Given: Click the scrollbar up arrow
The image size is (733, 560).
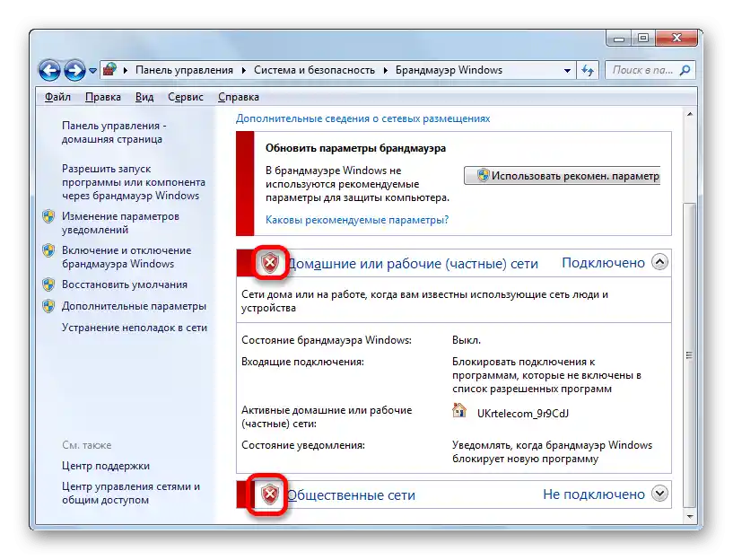Looking at the screenshot, I should point(690,114).
